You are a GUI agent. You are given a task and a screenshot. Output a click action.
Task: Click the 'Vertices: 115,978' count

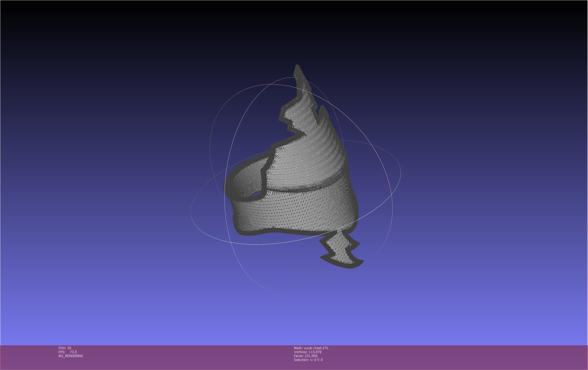pyautogui.click(x=308, y=352)
